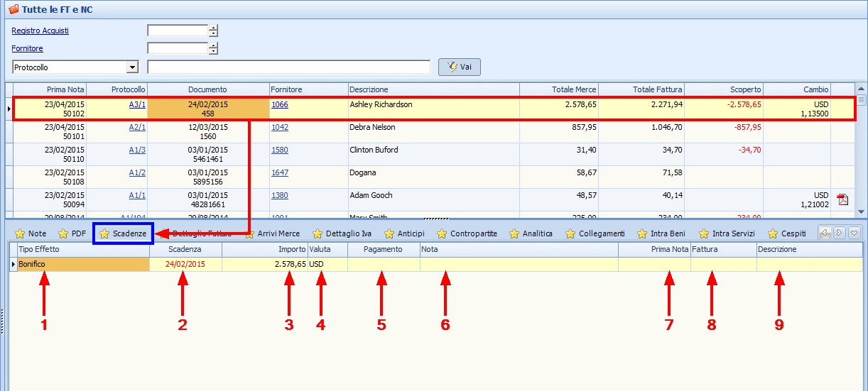Open protocol link A2/1
The height and width of the screenshot is (391, 868).
[137, 127]
